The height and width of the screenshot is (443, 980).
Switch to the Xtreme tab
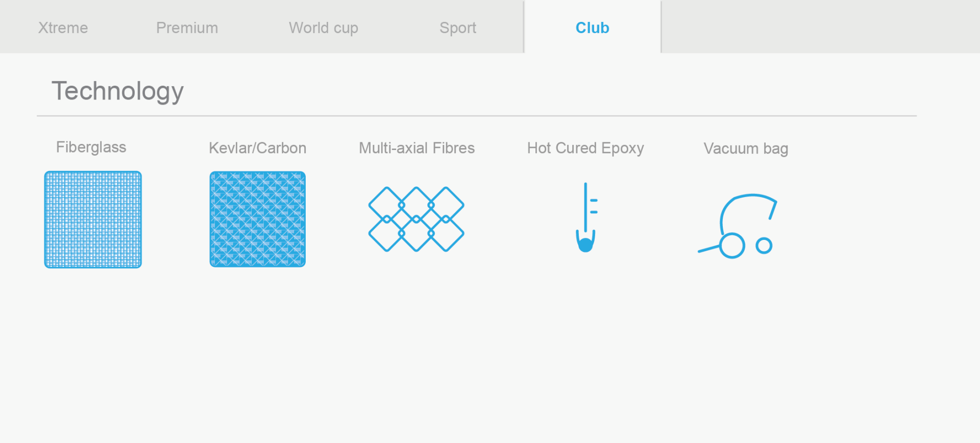tap(63, 28)
